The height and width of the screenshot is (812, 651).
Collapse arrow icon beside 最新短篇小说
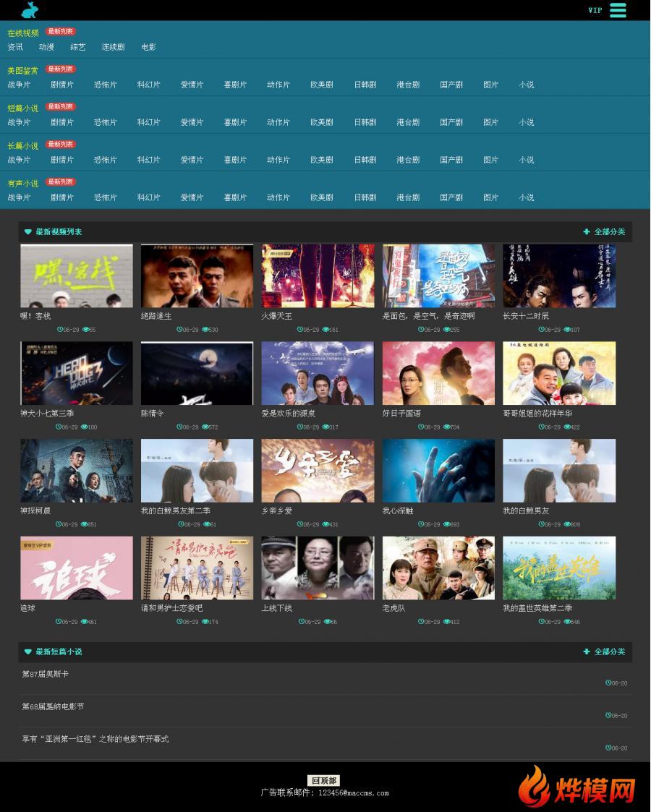pyautogui.click(x=28, y=651)
